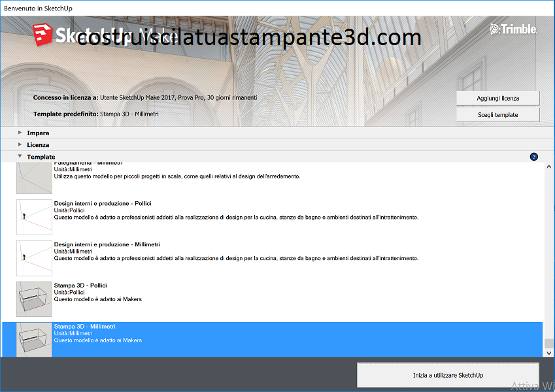The image size is (555, 392).
Task: Pick the Falegnameria Millimetri template thumbnail
Action: tap(34, 178)
